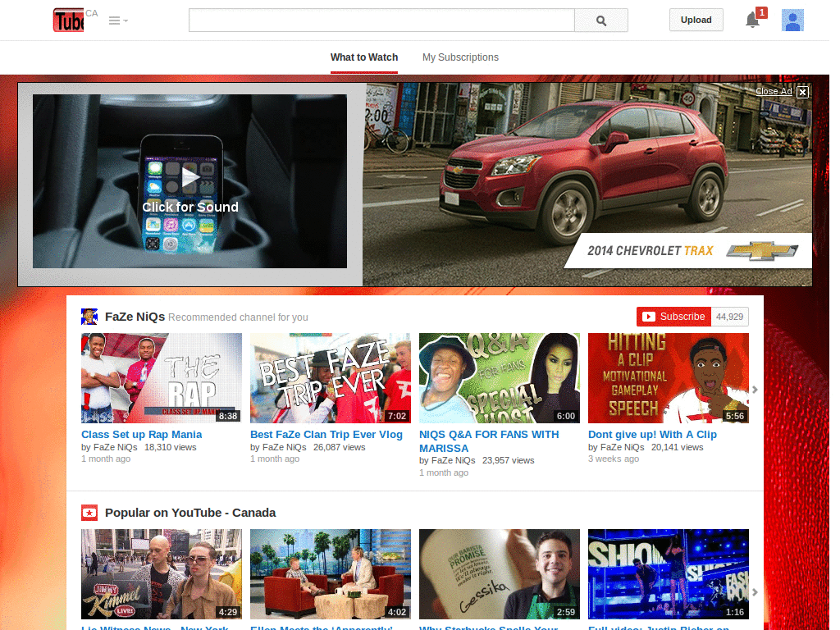Open the Q&A For Fans thumbnail

(500, 378)
